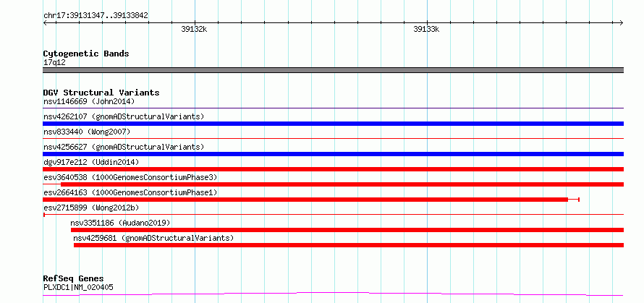
Task: Open the nsv4256627 (gnomADStructuralVariants) label
Action: (x=124, y=147)
